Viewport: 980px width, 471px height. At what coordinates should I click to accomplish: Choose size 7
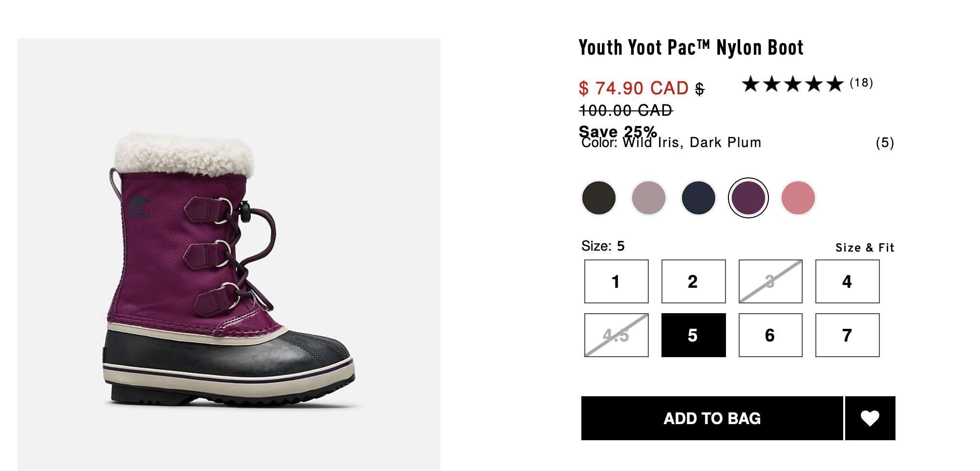[847, 335]
